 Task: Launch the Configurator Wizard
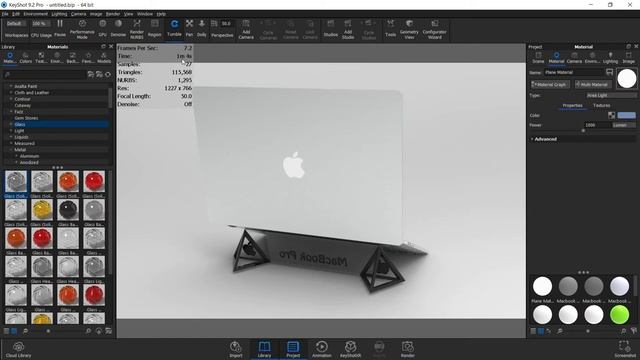(x=434, y=29)
